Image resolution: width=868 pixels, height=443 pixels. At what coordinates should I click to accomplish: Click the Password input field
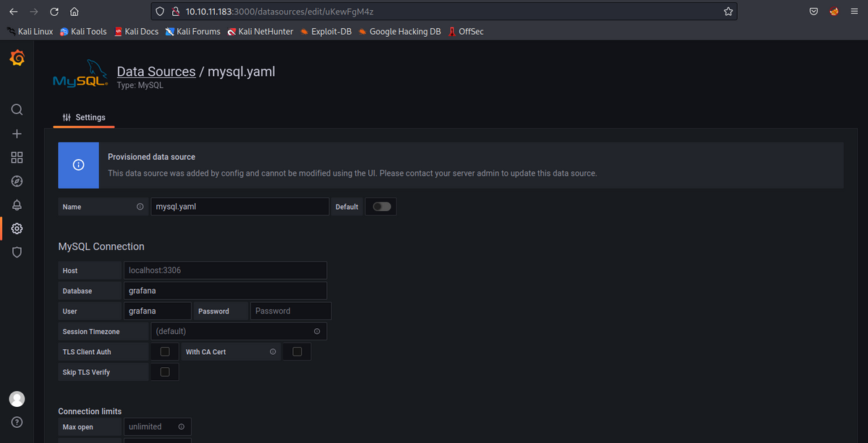(x=291, y=311)
